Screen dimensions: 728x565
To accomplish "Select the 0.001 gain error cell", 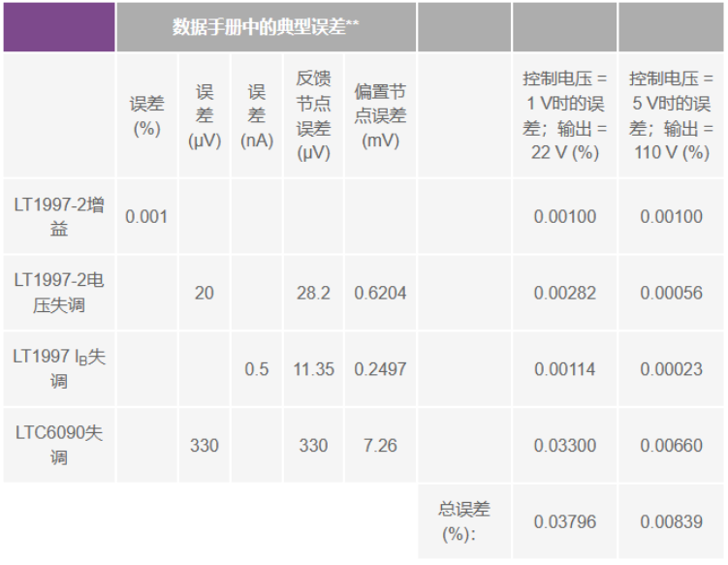I will [146, 216].
